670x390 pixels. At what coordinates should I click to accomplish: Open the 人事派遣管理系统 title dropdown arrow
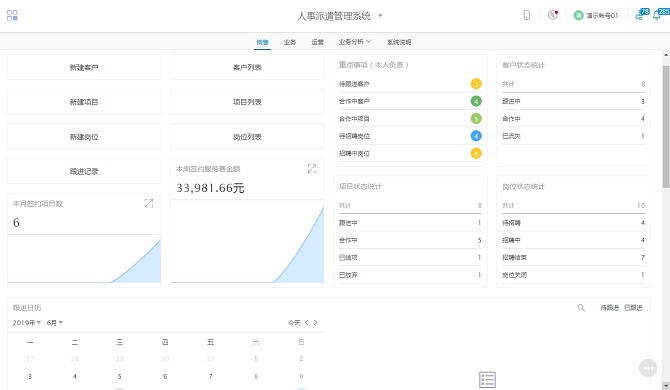(x=380, y=16)
